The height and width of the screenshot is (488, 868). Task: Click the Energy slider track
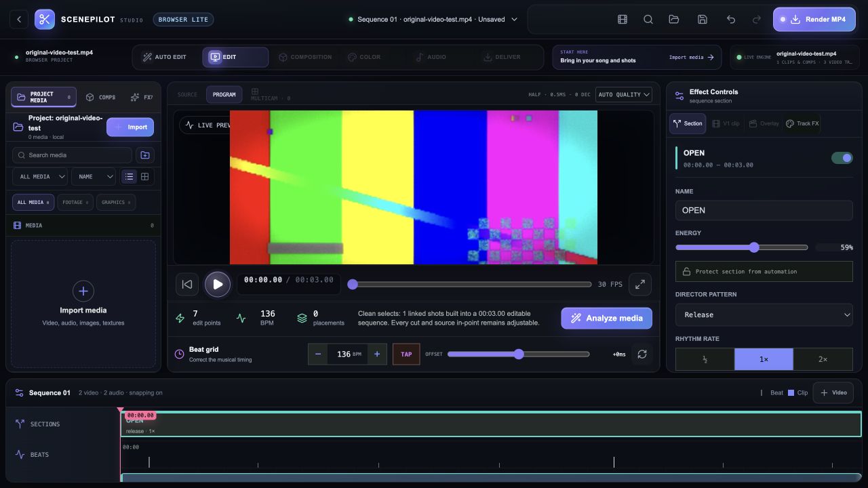click(x=742, y=247)
